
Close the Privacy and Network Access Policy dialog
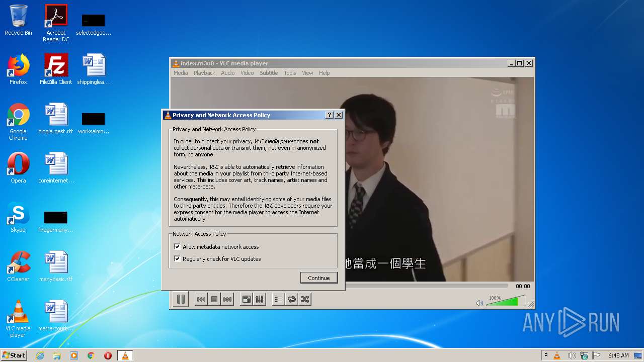coord(339,115)
